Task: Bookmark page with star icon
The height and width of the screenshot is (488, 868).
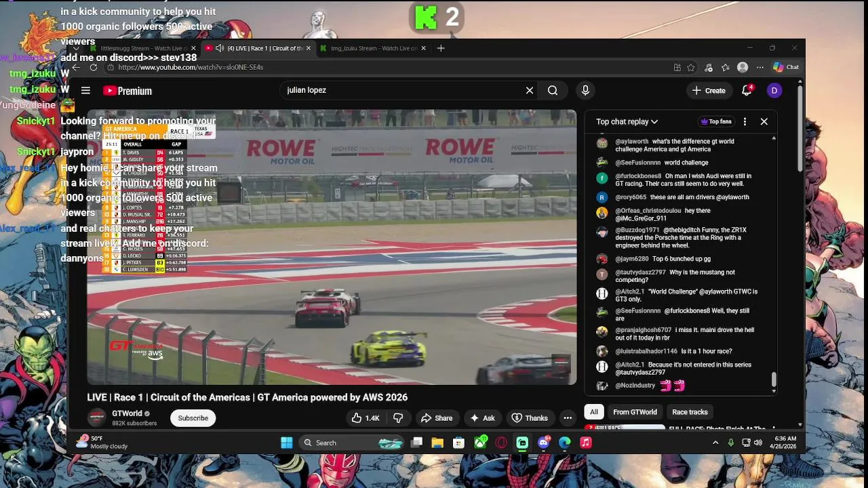Action: tap(691, 67)
